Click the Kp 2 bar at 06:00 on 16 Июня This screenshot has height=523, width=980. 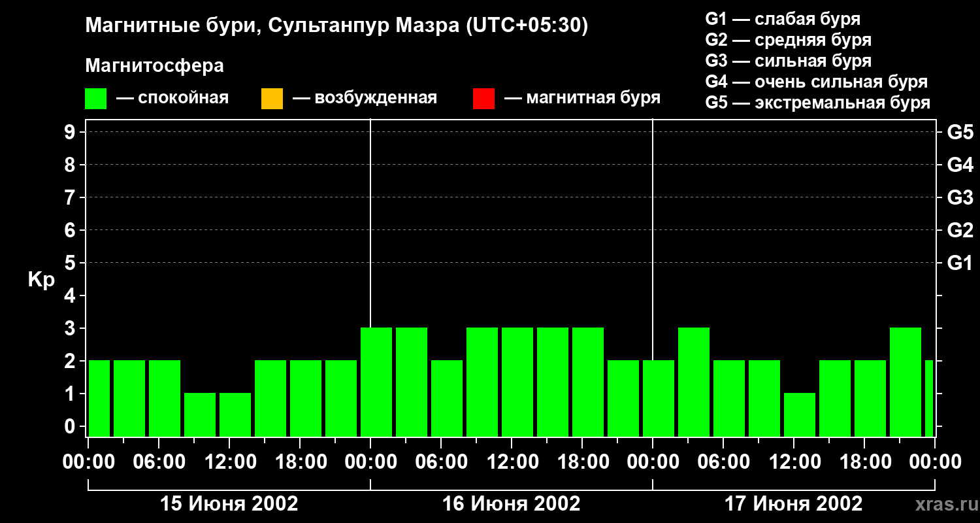(x=447, y=398)
